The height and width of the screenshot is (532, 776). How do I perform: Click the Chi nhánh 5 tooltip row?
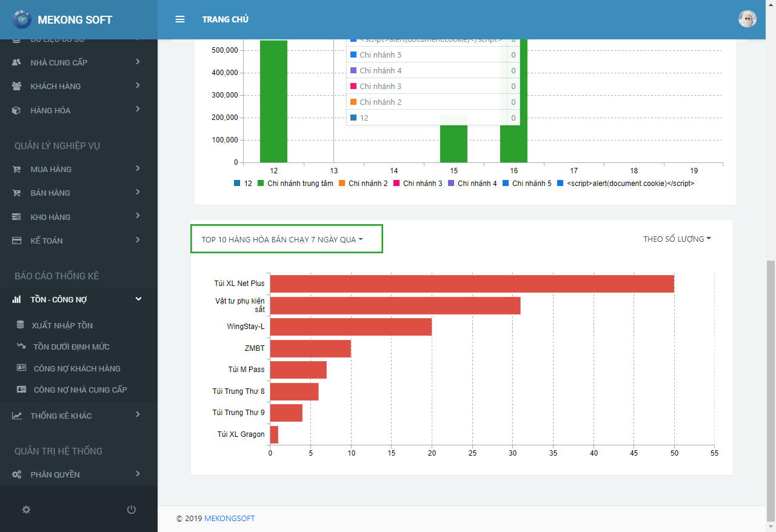pos(433,55)
